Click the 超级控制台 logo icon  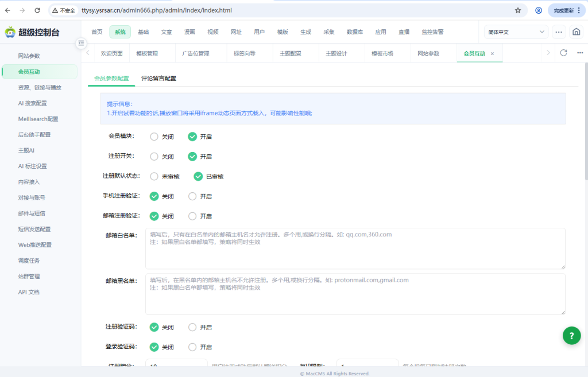tap(10, 32)
